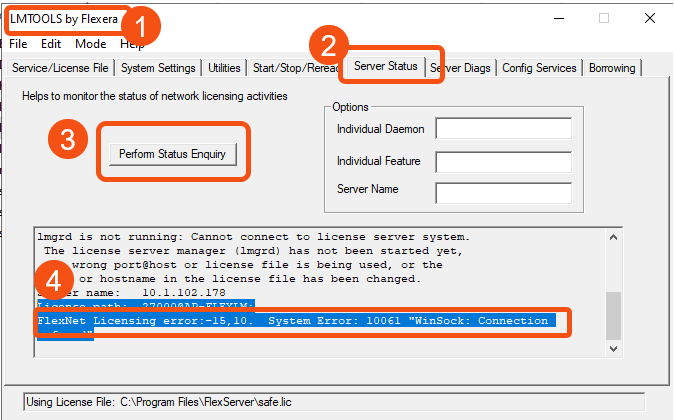Switch to Service/License File tab

pyautogui.click(x=60, y=68)
